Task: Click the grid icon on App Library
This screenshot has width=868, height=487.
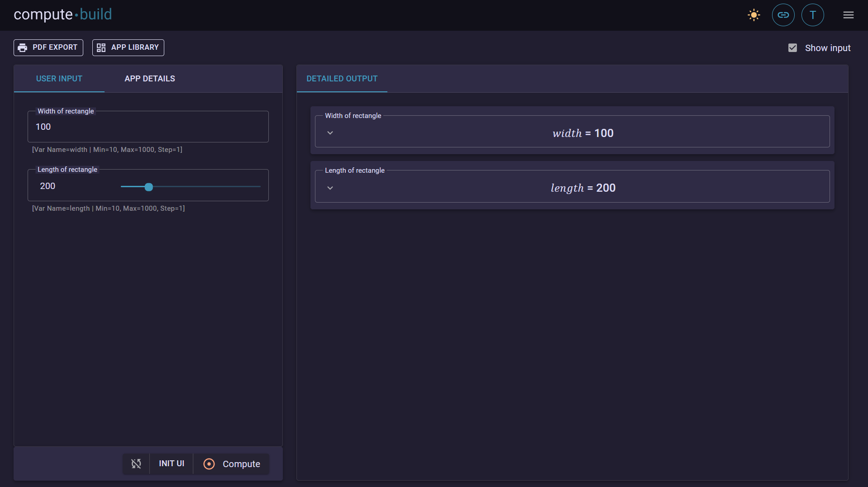Action: point(101,47)
